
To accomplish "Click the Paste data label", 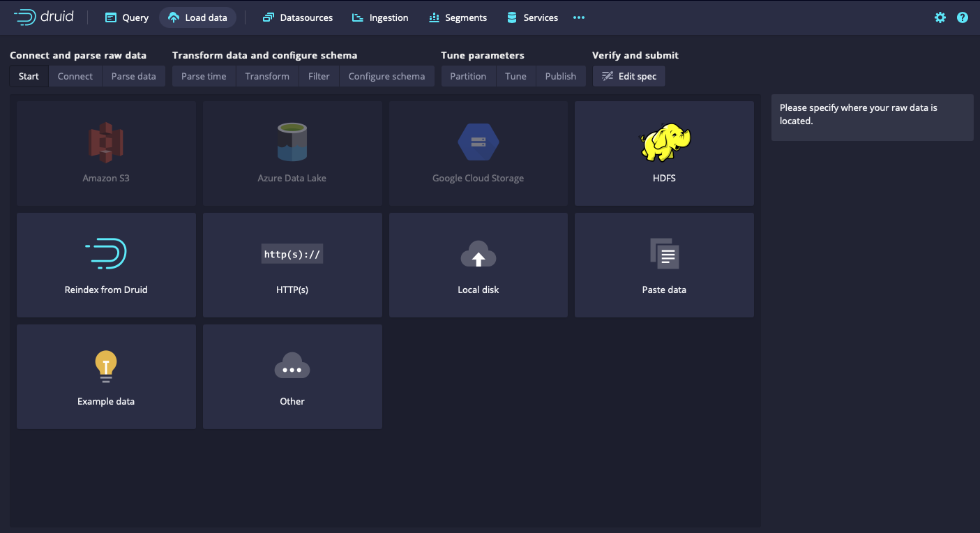I will point(665,290).
